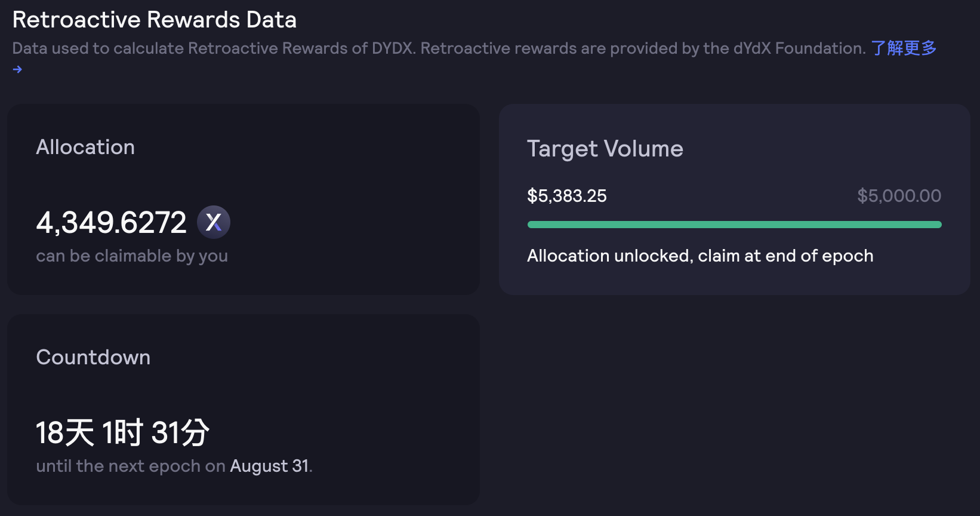This screenshot has width=980, height=516.
Task: Click the green target volume progress bar
Action: point(734,225)
